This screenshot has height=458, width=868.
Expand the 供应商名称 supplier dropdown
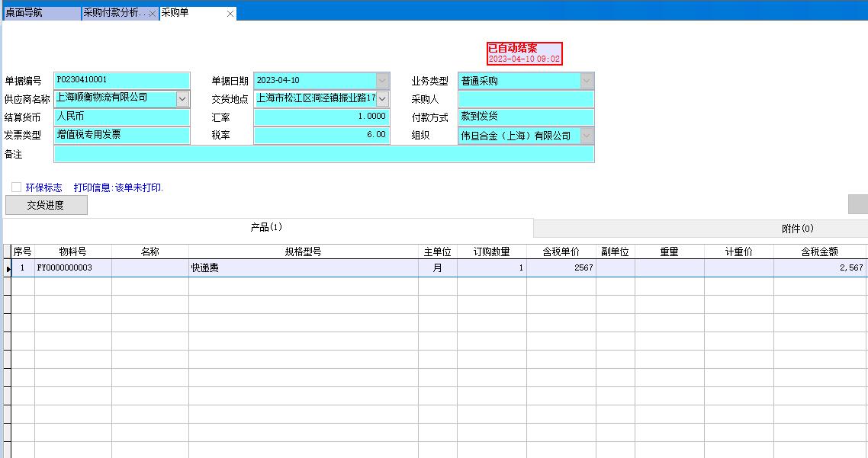182,98
